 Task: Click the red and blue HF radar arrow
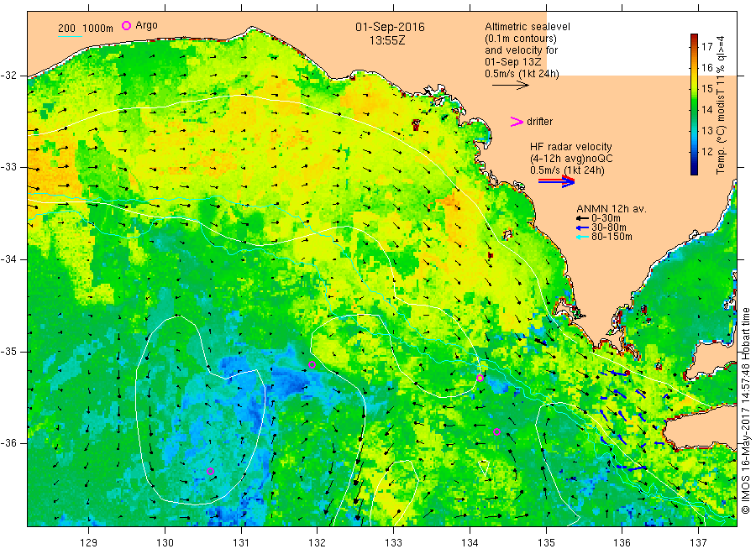coord(556,181)
